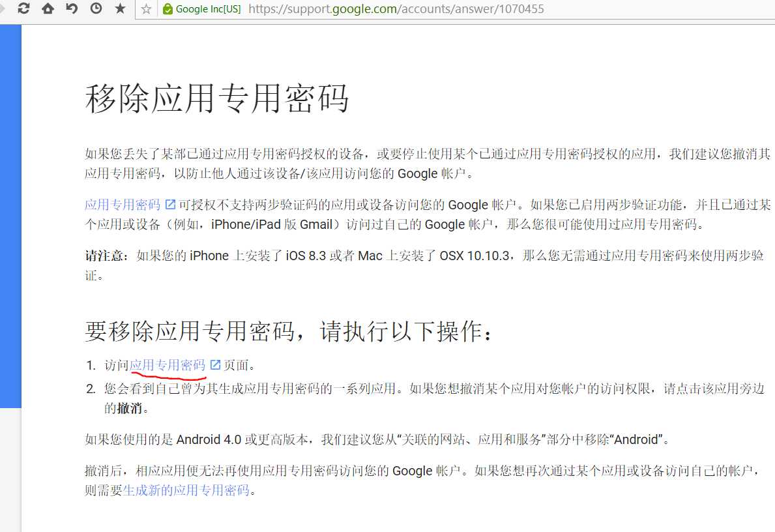775x532 pixels.
Task: Click the Google Inc[US] certificate label
Action: click(x=208, y=9)
